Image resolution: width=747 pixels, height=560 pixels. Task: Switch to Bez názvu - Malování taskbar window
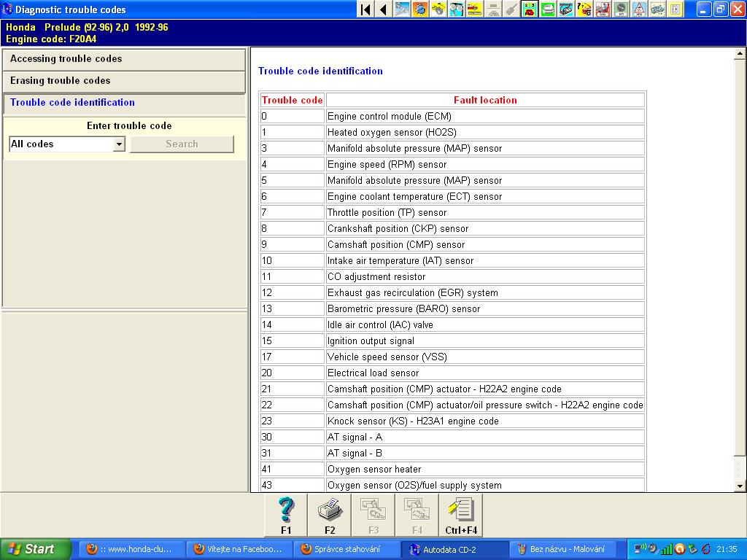(562, 549)
